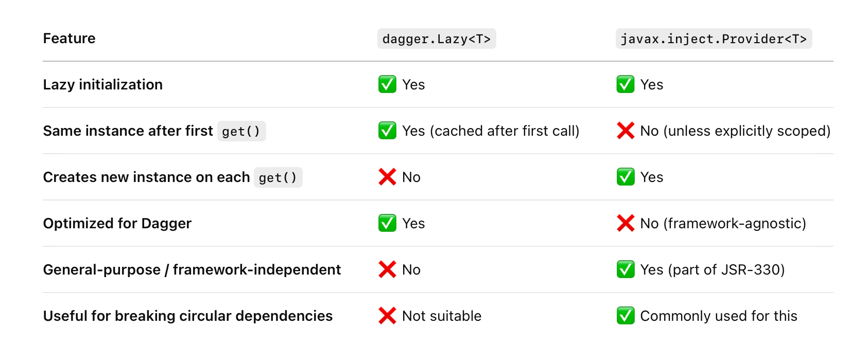868x364 pixels.
Task: Click the Feature column header
Action: (70, 39)
